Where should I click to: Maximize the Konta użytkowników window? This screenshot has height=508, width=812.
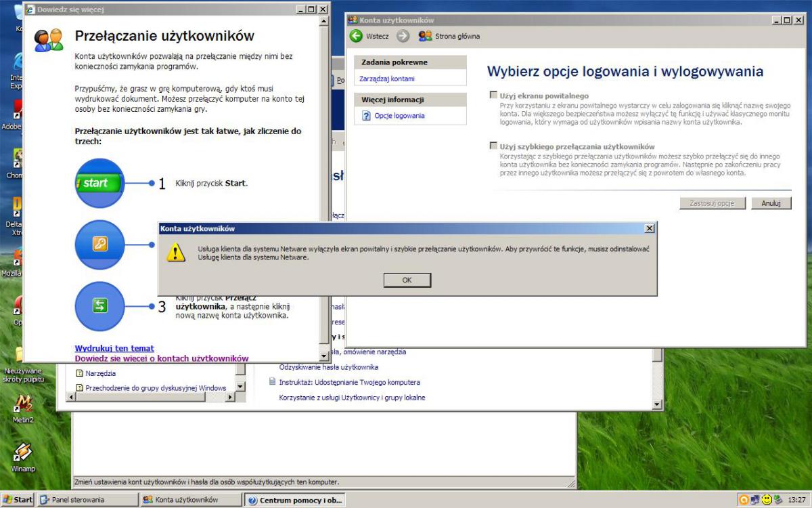tap(787, 20)
